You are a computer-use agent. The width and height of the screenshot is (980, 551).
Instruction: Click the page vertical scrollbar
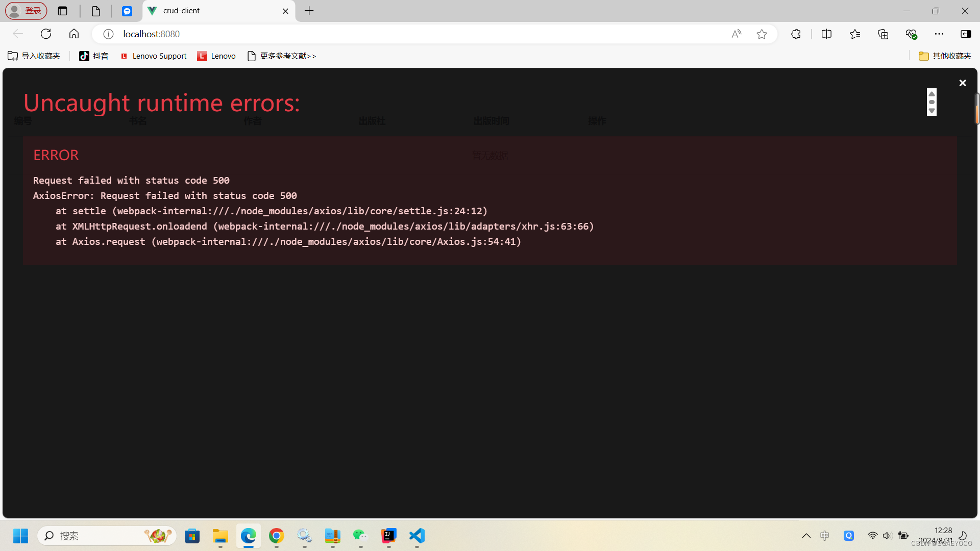point(977,108)
